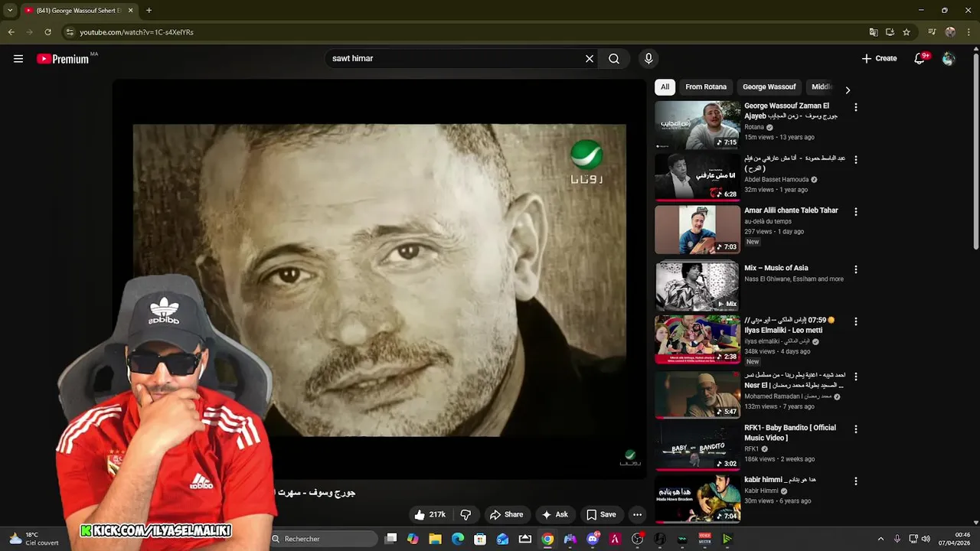Select the From Rotana chip
The image size is (980, 551).
pyautogui.click(x=706, y=87)
